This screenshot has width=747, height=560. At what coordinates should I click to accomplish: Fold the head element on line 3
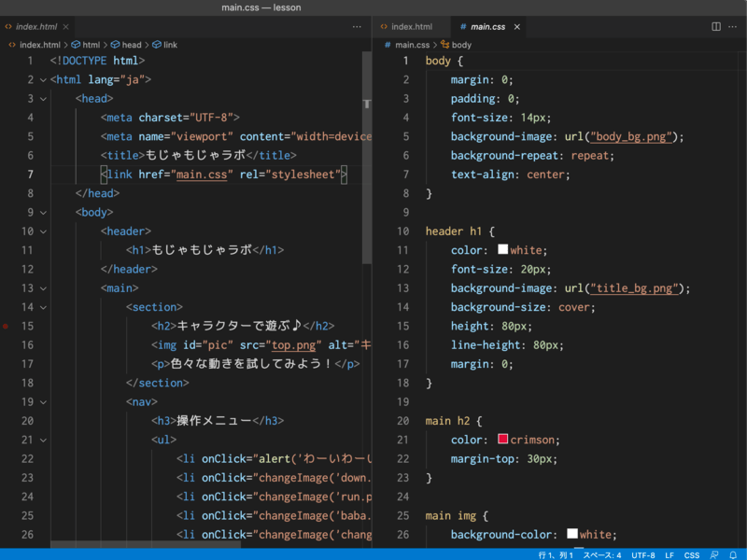tap(43, 99)
